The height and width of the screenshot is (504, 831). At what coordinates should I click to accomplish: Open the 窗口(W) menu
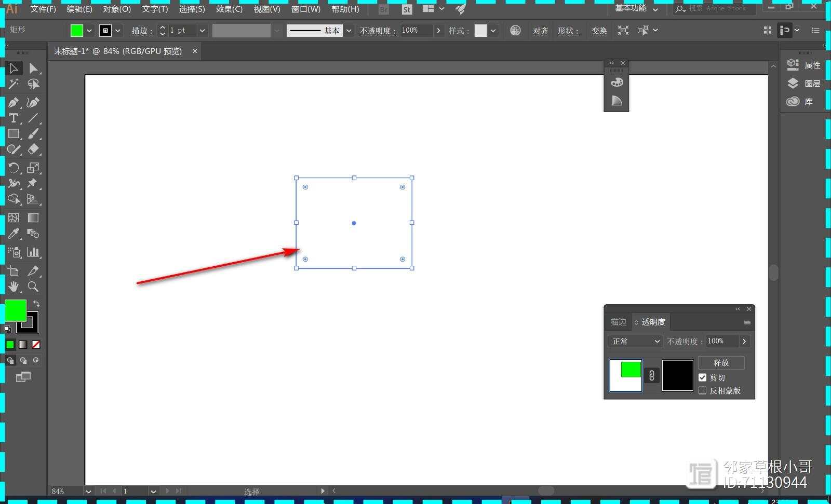(x=306, y=9)
